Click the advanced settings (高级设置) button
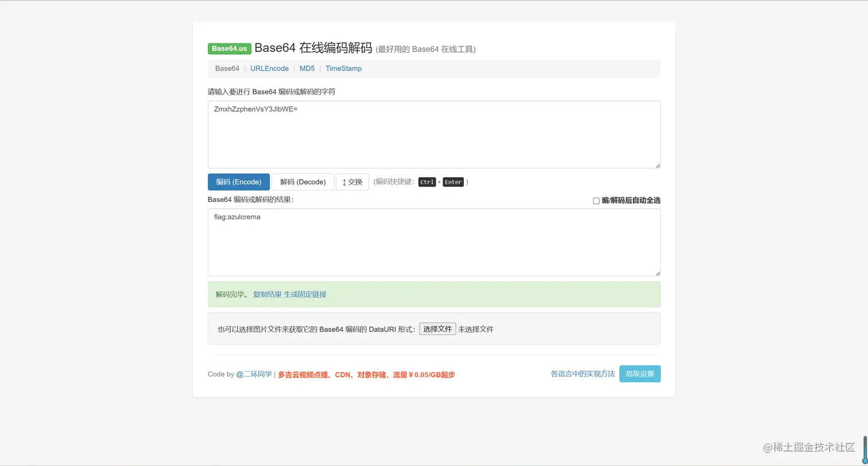868x466 pixels. [640, 374]
